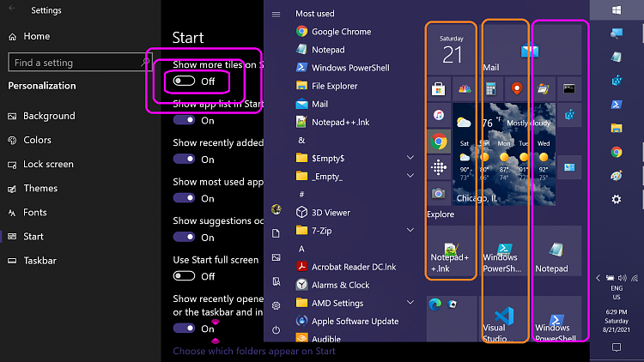The height and width of the screenshot is (362, 644).
Task: Expand the AMD Settings folder chevron
Action: tap(410, 303)
